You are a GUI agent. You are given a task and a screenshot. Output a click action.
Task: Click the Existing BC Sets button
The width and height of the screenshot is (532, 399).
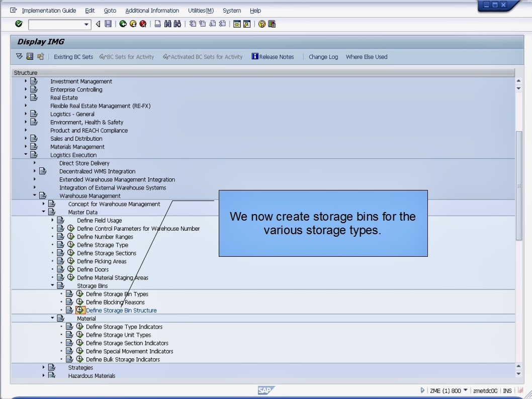tap(73, 57)
